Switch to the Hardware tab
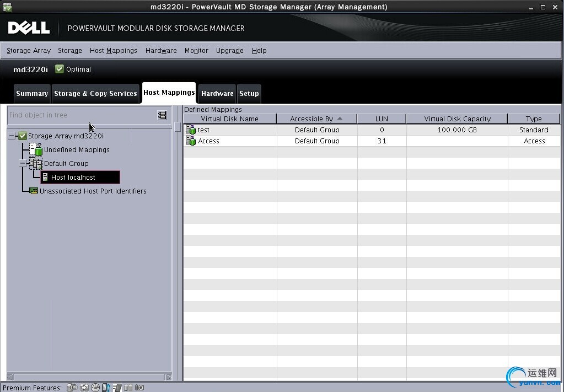The height and width of the screenshot is (392, 564). [x=217, y=94]
